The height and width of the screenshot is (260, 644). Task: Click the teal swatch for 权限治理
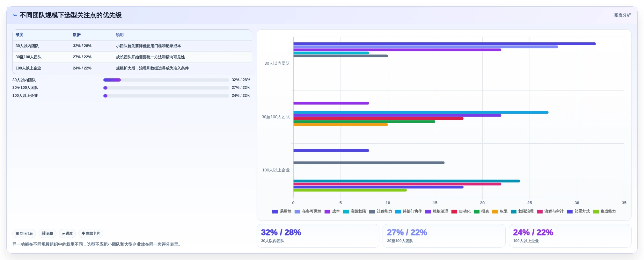pos(514,212)
